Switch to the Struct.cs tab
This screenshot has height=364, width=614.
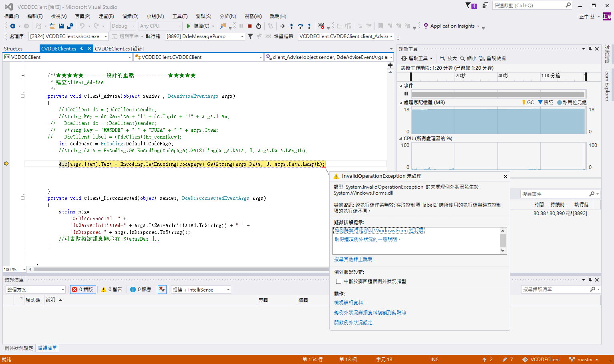coord(13,49)
